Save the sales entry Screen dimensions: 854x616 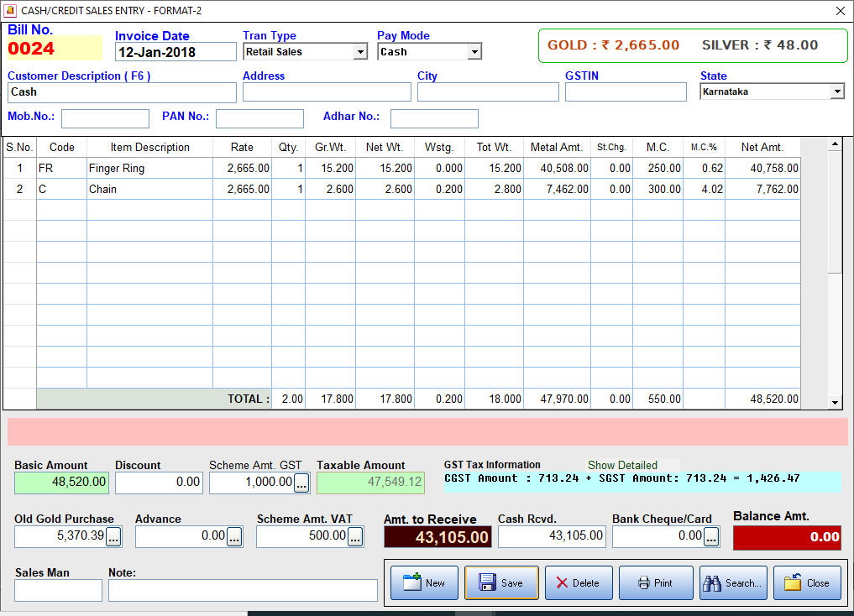pyautogui.click(x=501, y=582)
